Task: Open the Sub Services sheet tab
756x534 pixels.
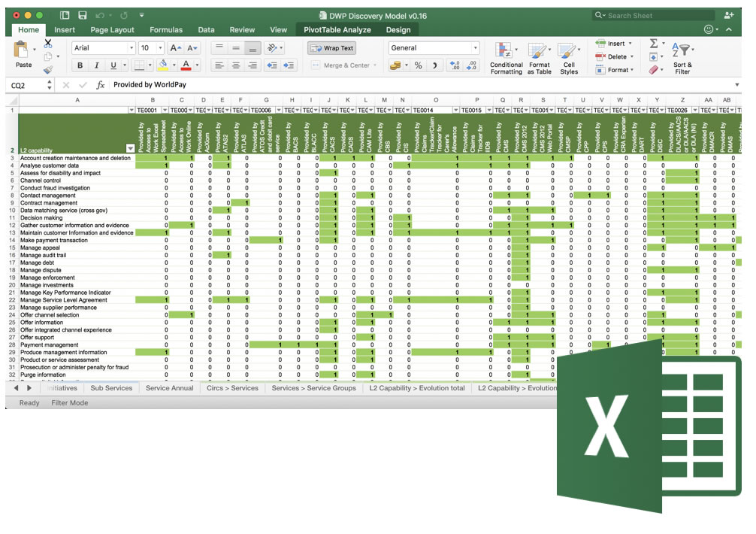Action: [x=111, y=388]
